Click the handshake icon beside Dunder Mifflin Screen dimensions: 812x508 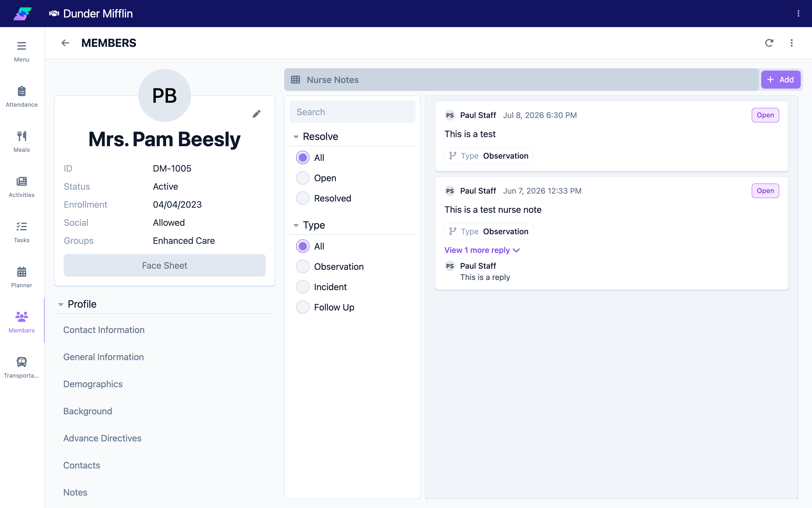(54, 14)
